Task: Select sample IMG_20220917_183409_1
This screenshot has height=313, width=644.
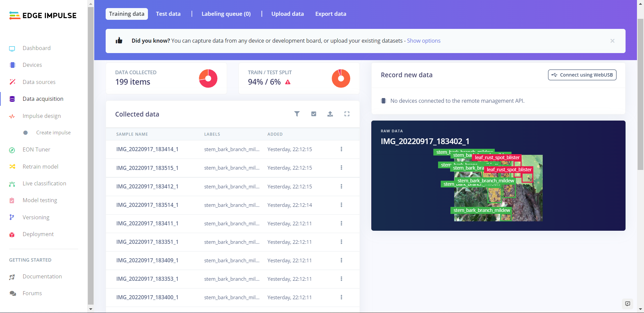Action: point(147,260)
